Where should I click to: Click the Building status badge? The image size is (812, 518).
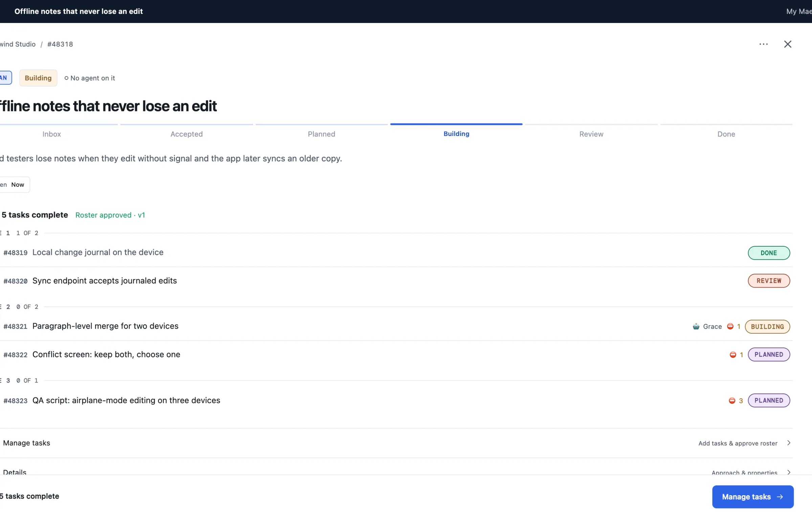(x=38, y=78)
